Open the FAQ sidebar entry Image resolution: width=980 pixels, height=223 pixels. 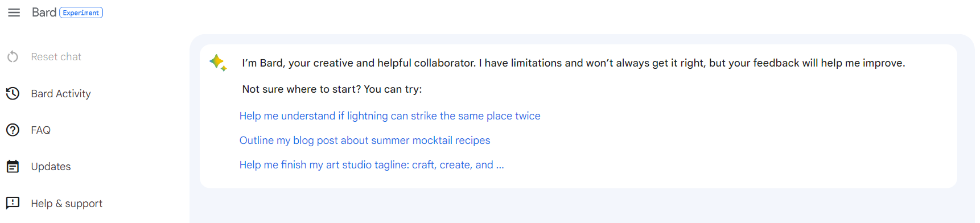[x=41, y=130]
